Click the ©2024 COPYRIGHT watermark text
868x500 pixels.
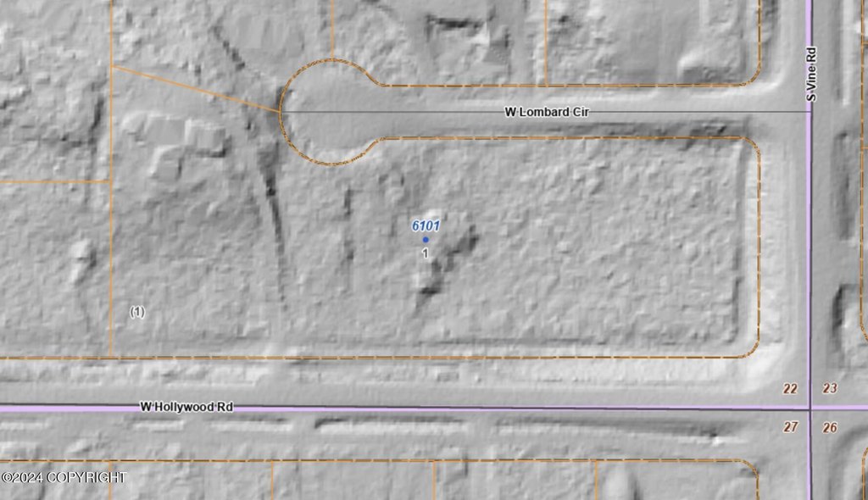[x=64, y=478]
